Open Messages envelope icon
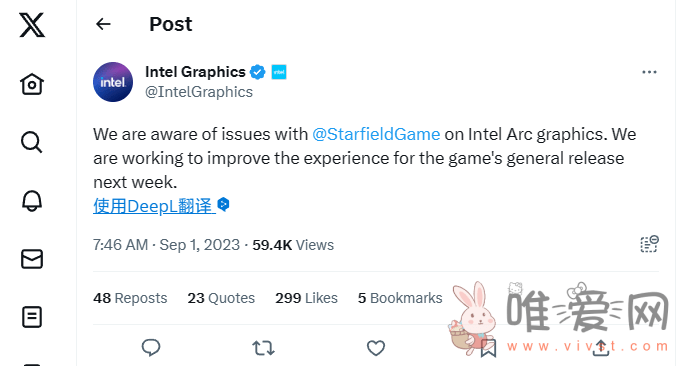Viewport: 689px width, 366px height. (32, 259)
